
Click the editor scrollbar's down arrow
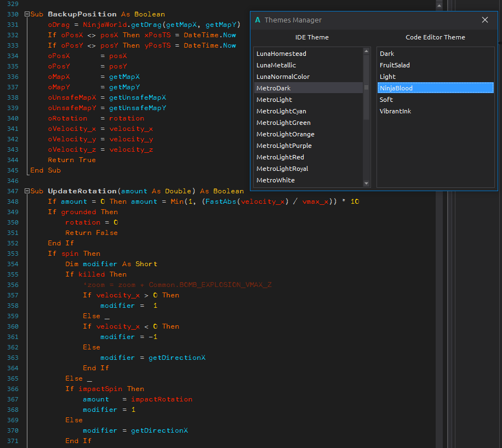tap(439, 445)
